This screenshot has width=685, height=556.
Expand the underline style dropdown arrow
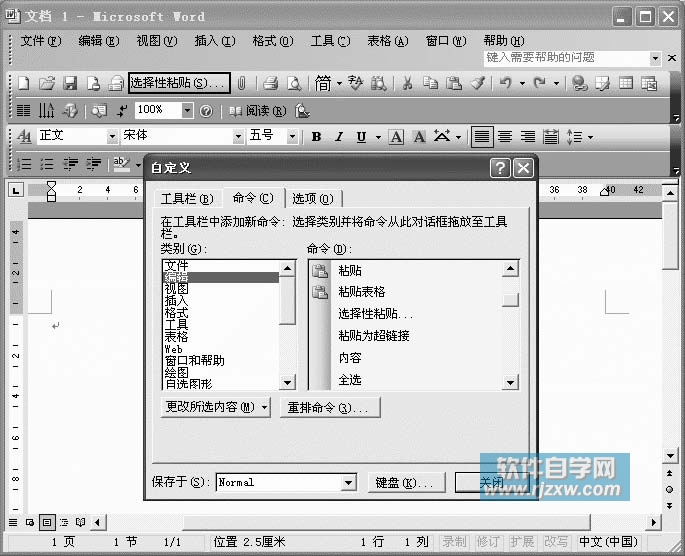pyautogui.click(x=378, y=138)
